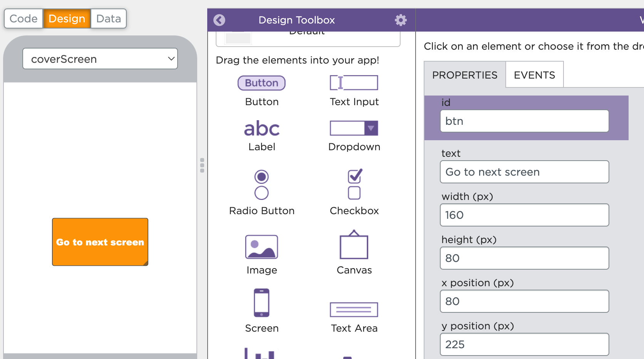Click the 'Drag the elements into your app!' text
The width and height of the screenshot is (644, 359).
297,60
